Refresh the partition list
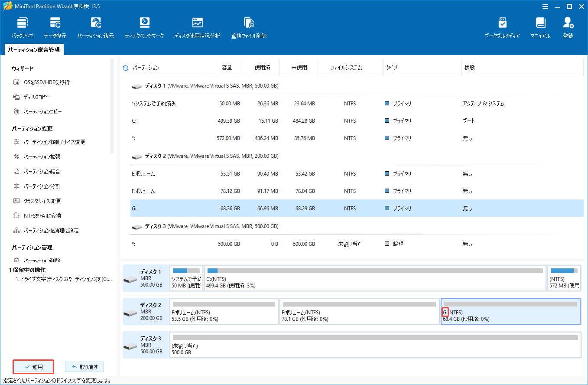This screenshot has width=588, height=385. 125,67
